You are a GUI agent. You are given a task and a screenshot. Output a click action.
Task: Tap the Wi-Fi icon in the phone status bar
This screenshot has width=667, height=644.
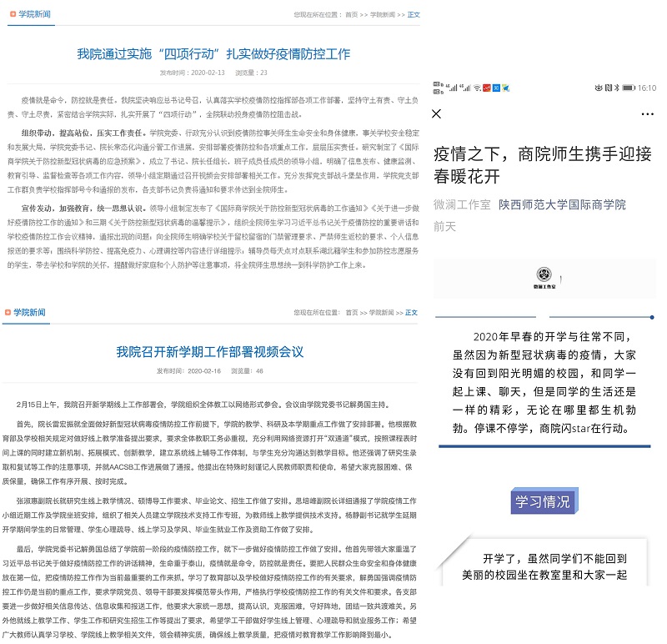coord(476,88)
